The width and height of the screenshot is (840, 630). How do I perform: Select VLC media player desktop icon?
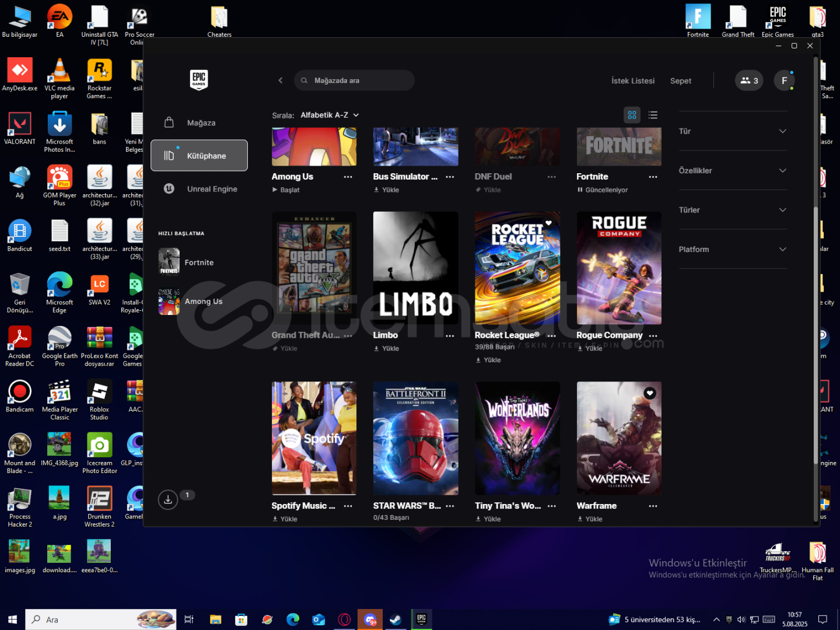click(60, 79)
